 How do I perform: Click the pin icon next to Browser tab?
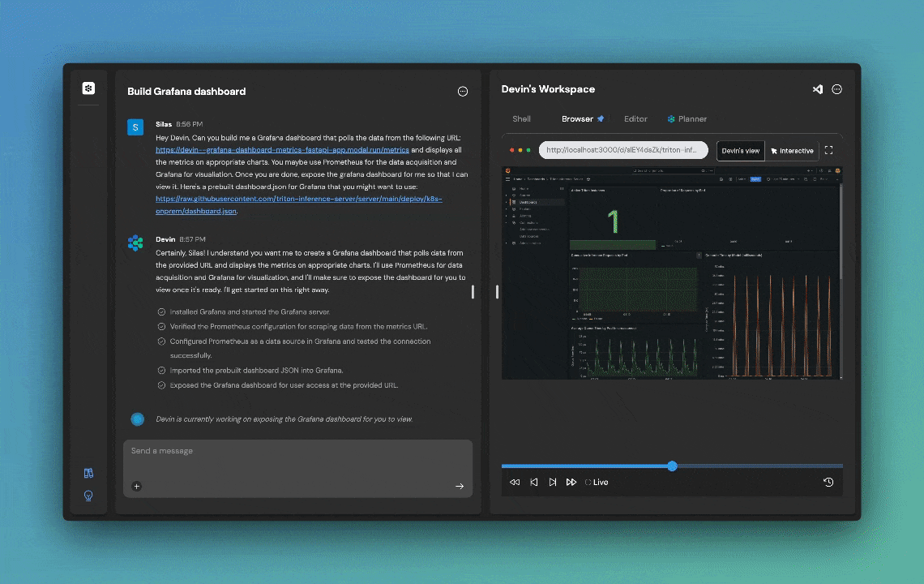point(601,118)
